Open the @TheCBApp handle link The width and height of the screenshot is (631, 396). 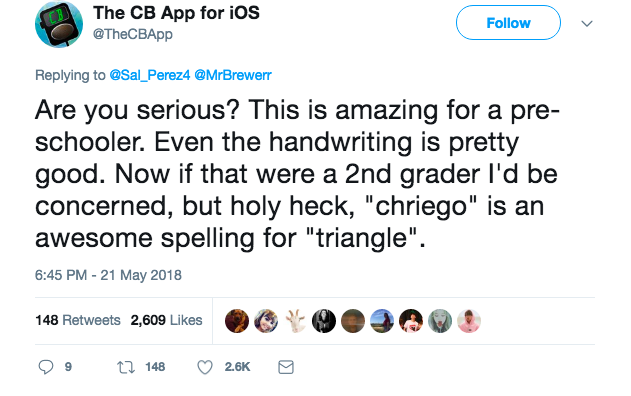point(133,35)
